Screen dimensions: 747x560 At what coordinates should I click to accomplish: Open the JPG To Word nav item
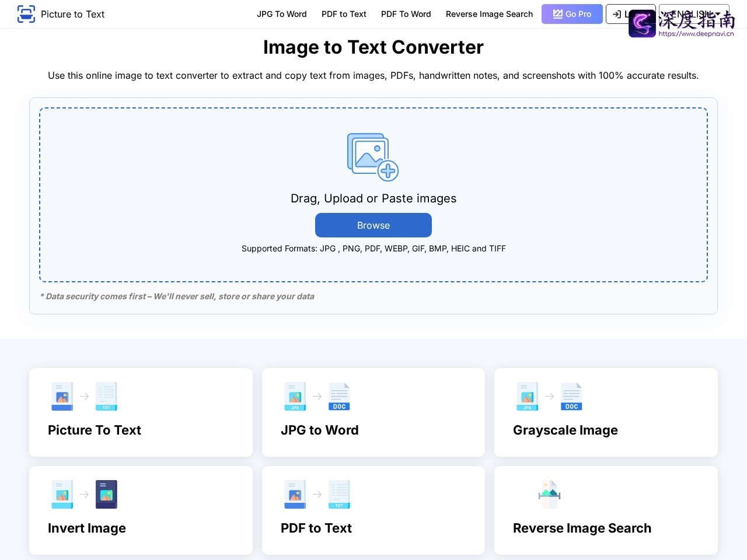282,14
